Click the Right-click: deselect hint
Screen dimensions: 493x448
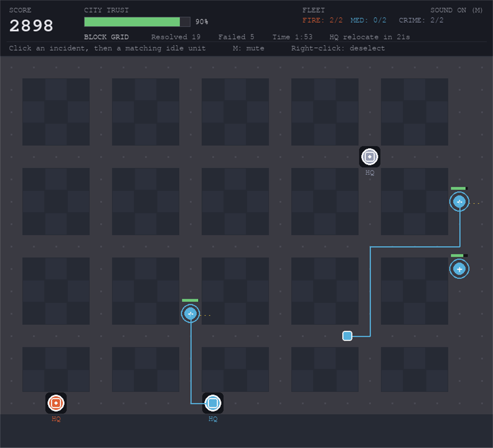338,48
